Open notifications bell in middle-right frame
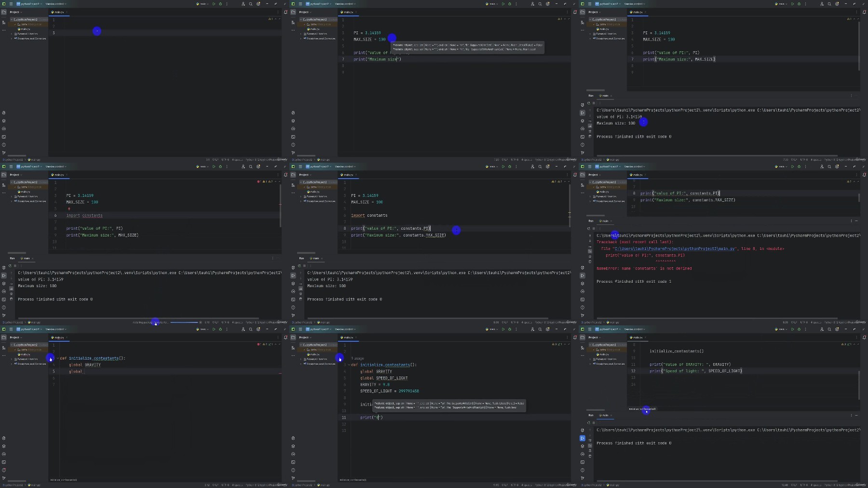 pyautogui.click(x=864, y=175)
